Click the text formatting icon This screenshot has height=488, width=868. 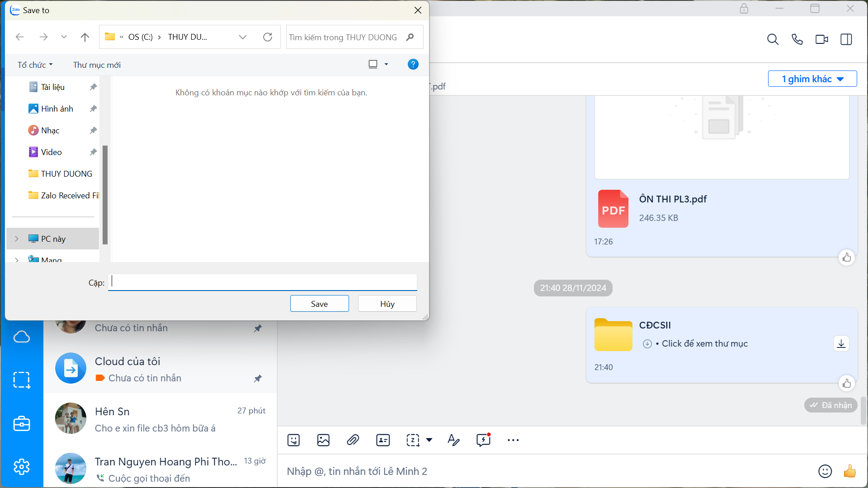453,440
